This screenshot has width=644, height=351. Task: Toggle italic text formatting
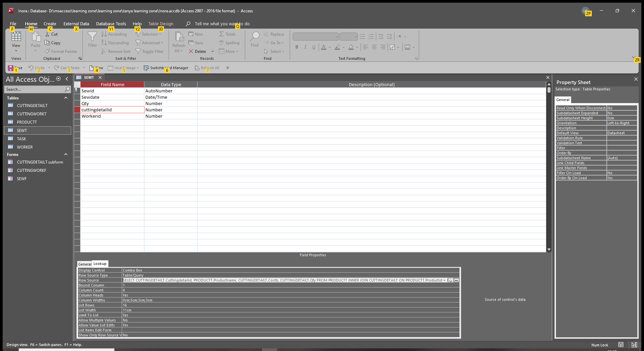305,47
